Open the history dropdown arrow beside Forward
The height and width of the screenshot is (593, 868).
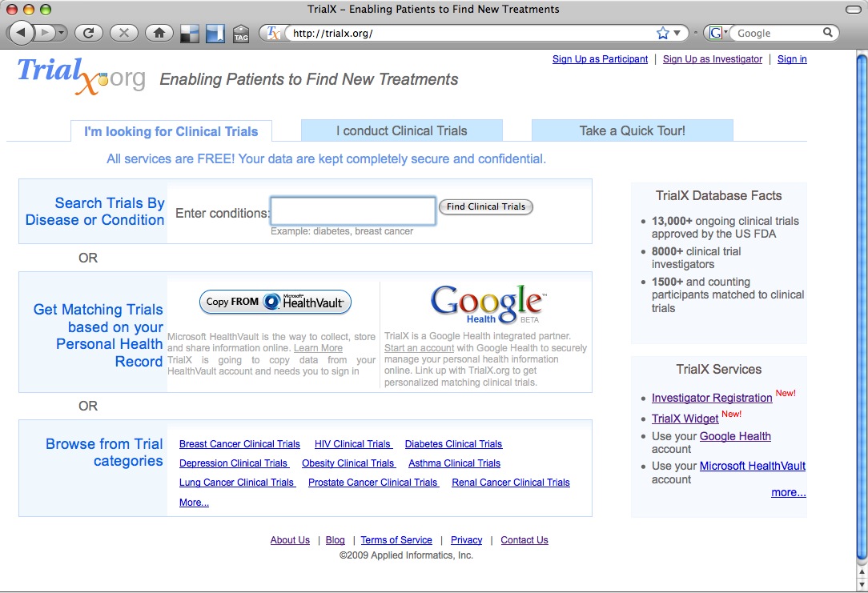62,33
